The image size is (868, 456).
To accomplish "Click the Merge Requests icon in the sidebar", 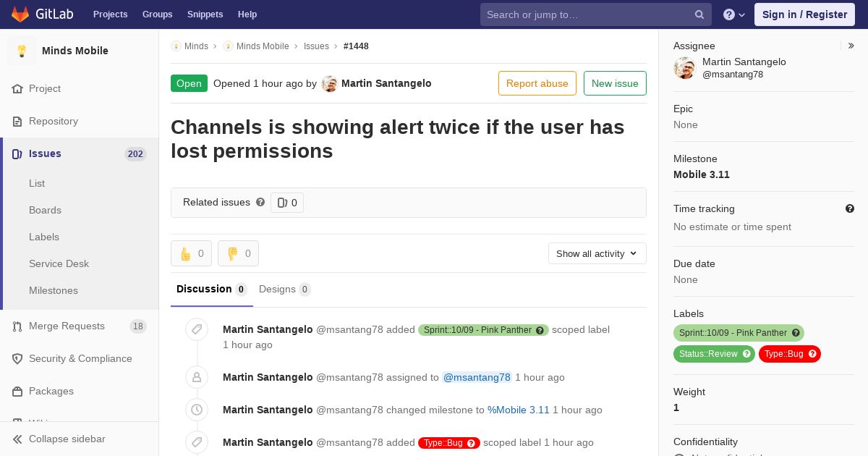I will click(x=17, y=326).
